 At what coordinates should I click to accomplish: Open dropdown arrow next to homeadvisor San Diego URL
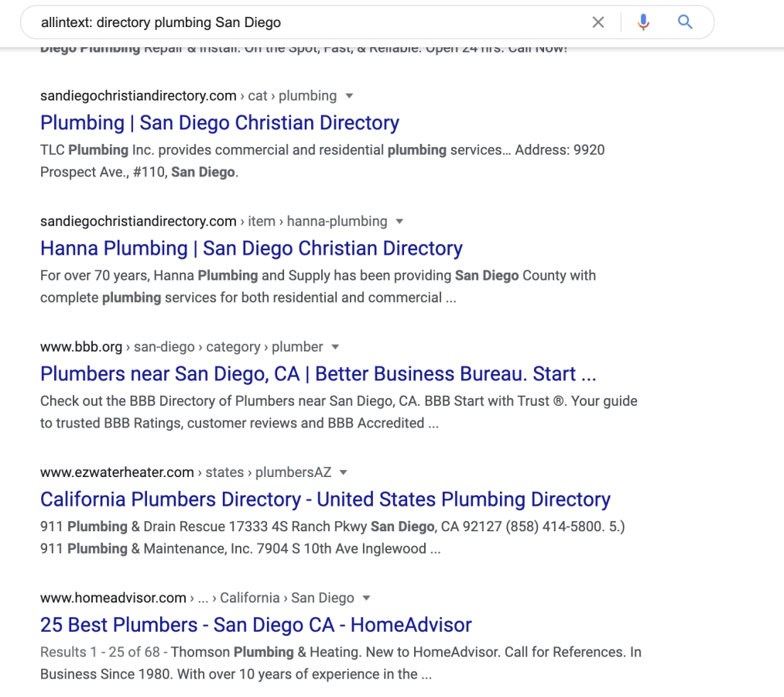(x=367, y=599)
